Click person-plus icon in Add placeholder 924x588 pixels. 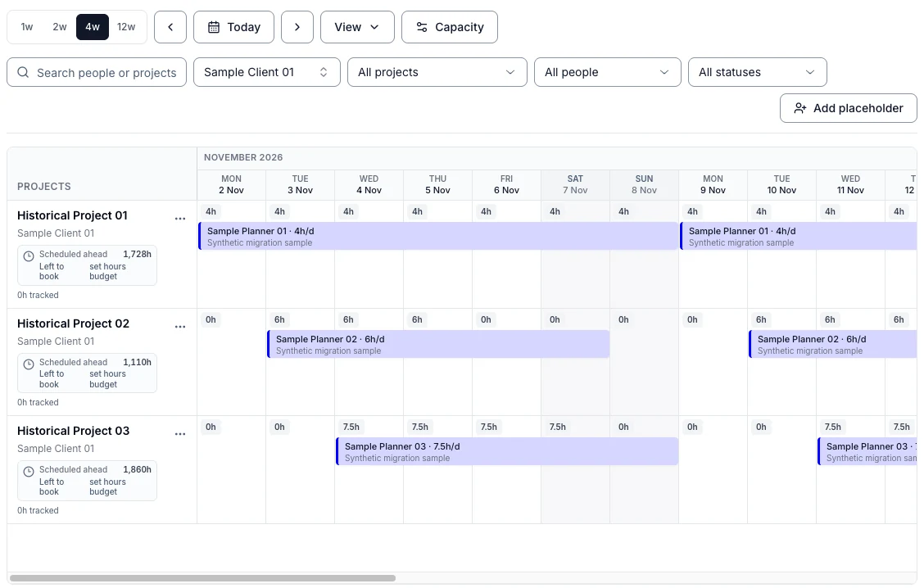[x=799, y=108]
